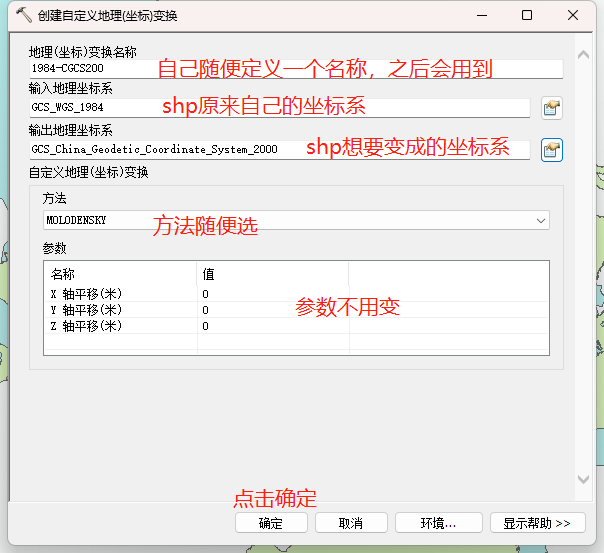The width and height of the screenshot is (604, 553).
Task: Maximize the 创建自定义地理(坐标)变换 window
Action: 527,15
